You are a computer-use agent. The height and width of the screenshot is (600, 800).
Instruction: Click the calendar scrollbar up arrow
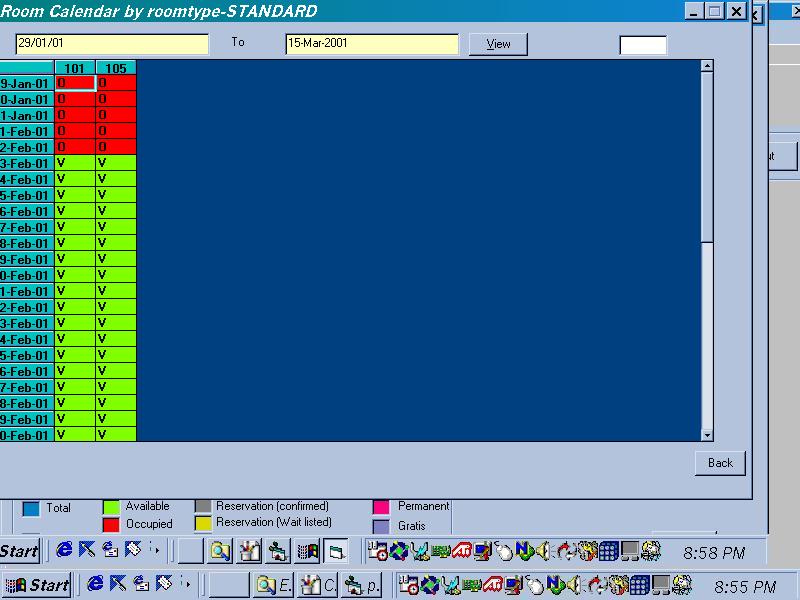click(x=707, y=66)
